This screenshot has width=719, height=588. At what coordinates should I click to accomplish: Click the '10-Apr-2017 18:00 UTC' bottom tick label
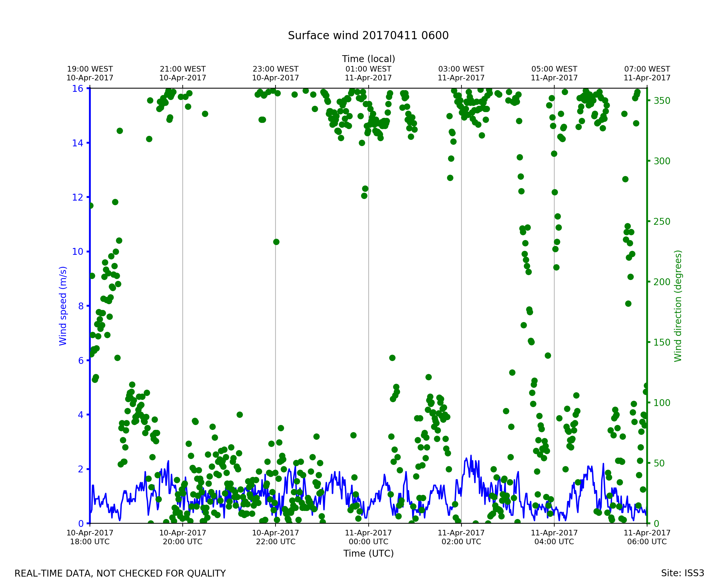coord(90,537)
